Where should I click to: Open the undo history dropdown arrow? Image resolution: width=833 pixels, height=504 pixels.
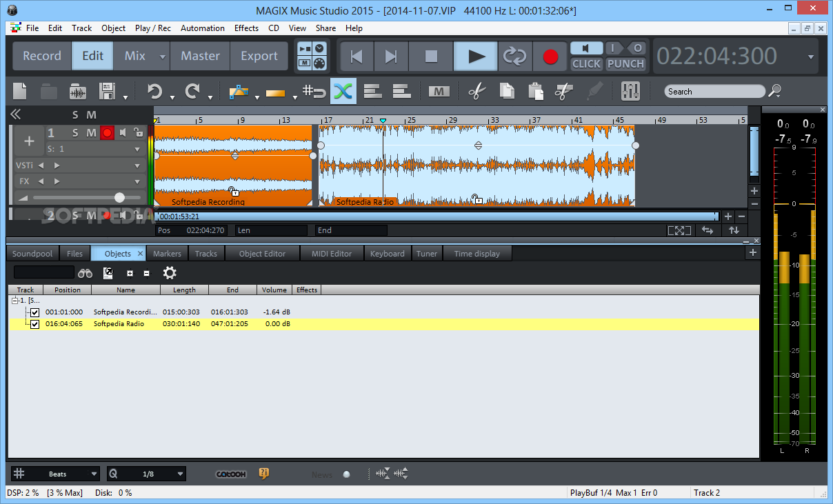(172, 97)
